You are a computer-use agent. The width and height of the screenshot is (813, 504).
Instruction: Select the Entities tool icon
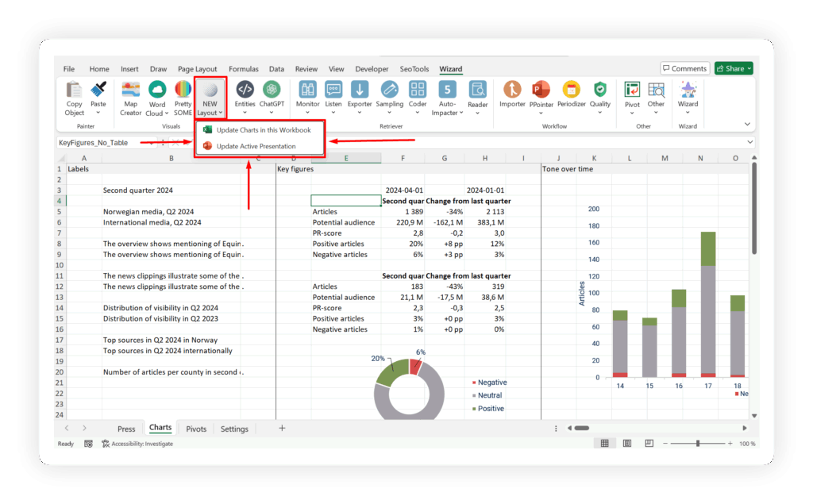point(245,90)
